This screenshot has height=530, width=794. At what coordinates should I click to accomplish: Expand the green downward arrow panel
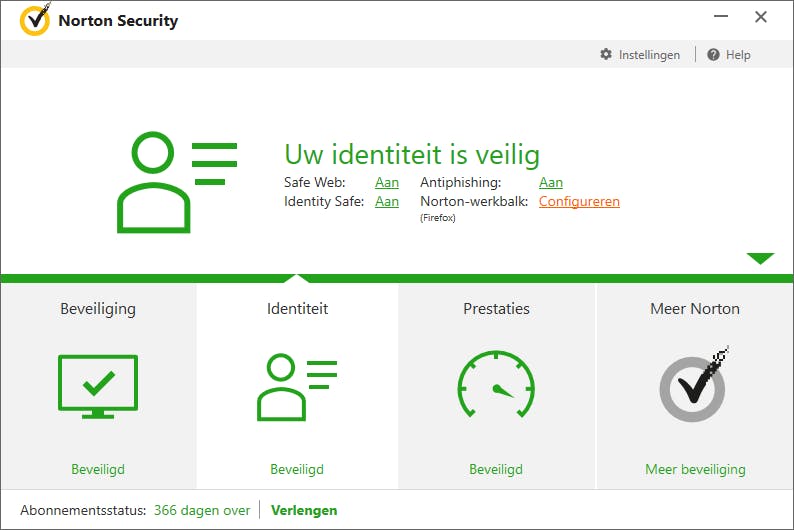(x=760, y=259)
